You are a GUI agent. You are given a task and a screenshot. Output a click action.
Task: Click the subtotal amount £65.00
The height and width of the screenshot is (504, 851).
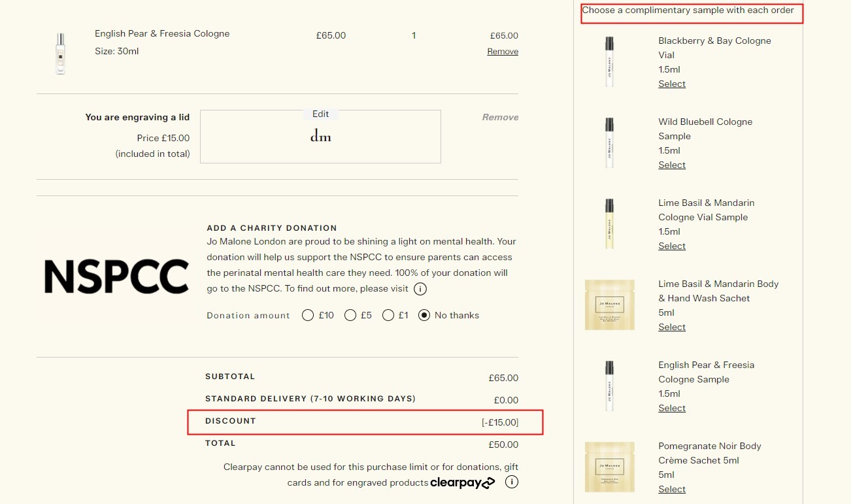pyautogui.click(x=503, y=378)
